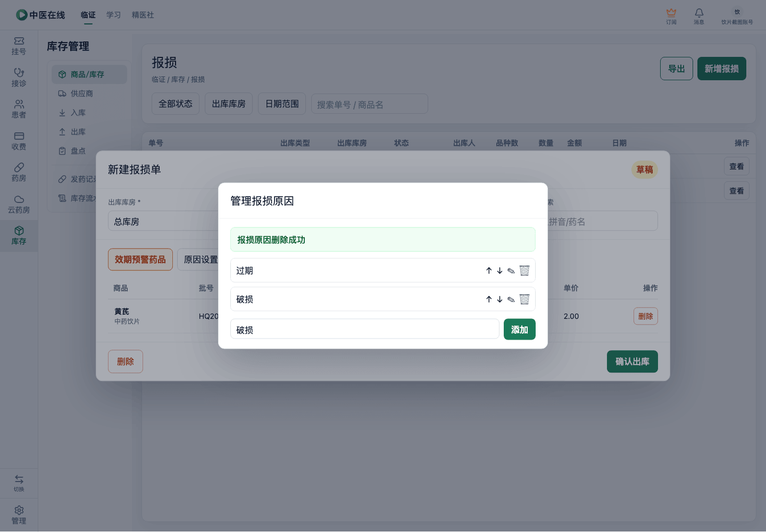The height and width of the screenshot is (532, 766).
Task: Open 患者 in the sidebar
Action: 19,109
